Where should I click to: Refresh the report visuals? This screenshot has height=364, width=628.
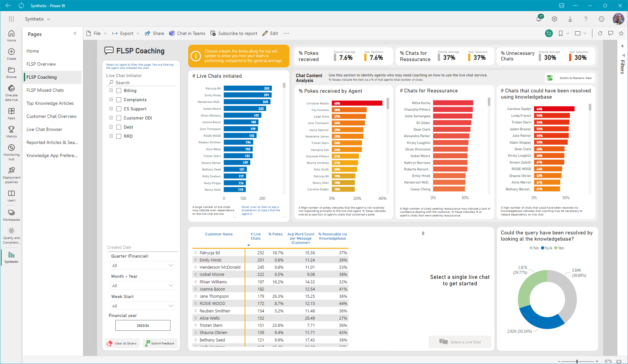600,33
